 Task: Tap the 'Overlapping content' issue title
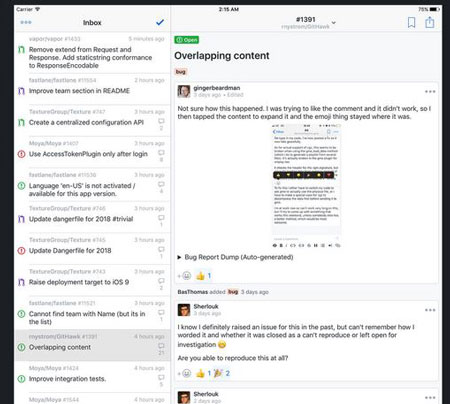pos(222,56)
